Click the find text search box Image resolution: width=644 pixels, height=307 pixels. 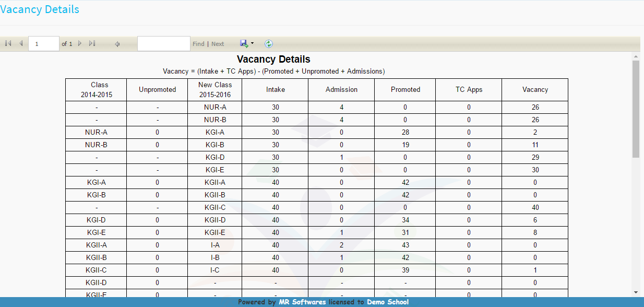(x=163, y=44)
